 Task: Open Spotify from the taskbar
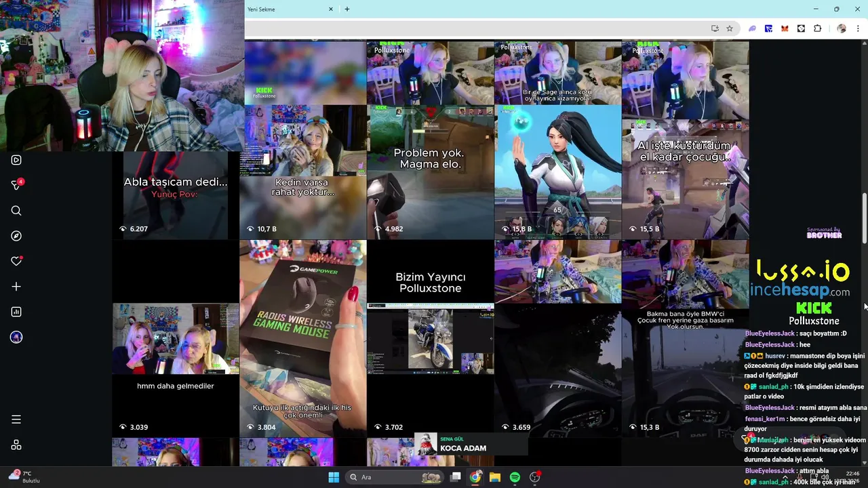pos(515,477)
